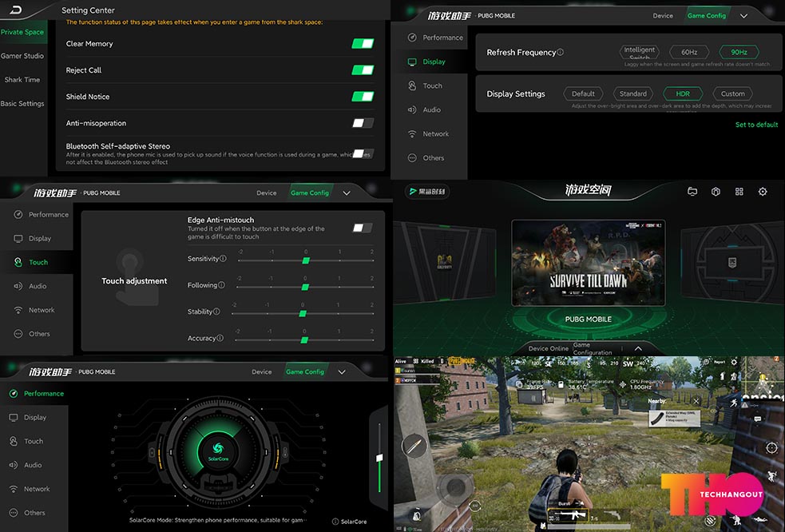This screenshot has height=532, width=785.
Task: Open Network in the Touch adjustment sidebar
Action: tap(35, 310)
